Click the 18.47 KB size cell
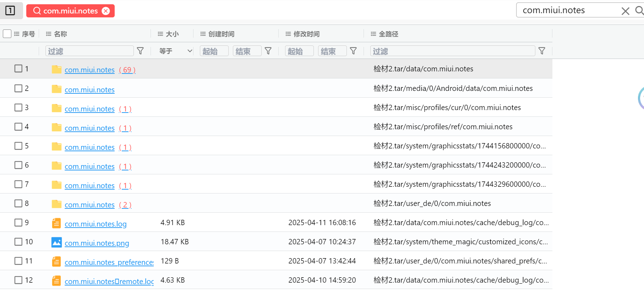The width and height of the screenshot is (644, 305). (175, 242)
